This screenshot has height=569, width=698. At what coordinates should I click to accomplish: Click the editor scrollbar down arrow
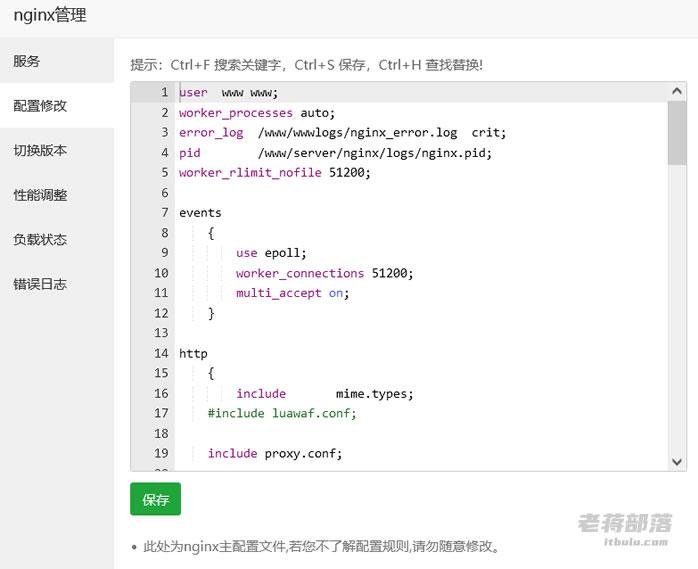coord(677,461)
